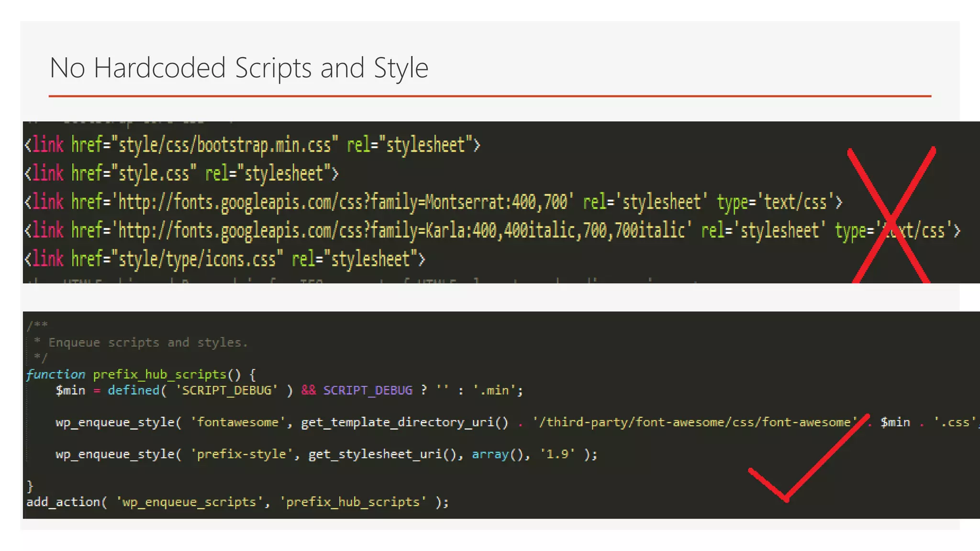Click the Karla Google Fonts URL

[401, 231]
